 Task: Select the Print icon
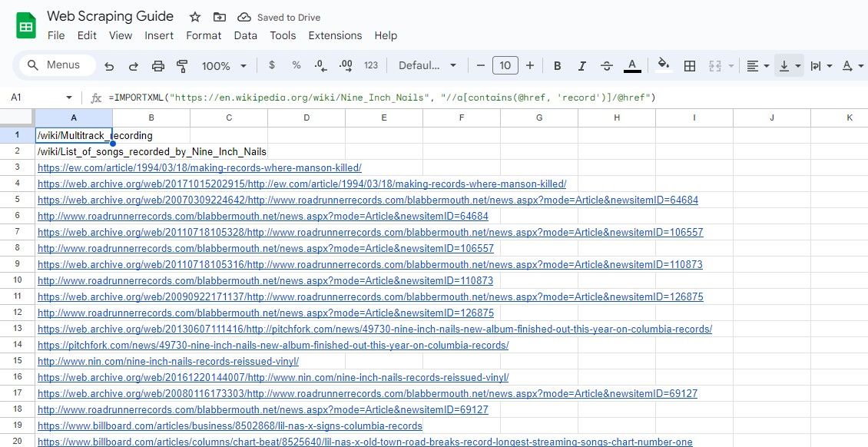point(158,65)
